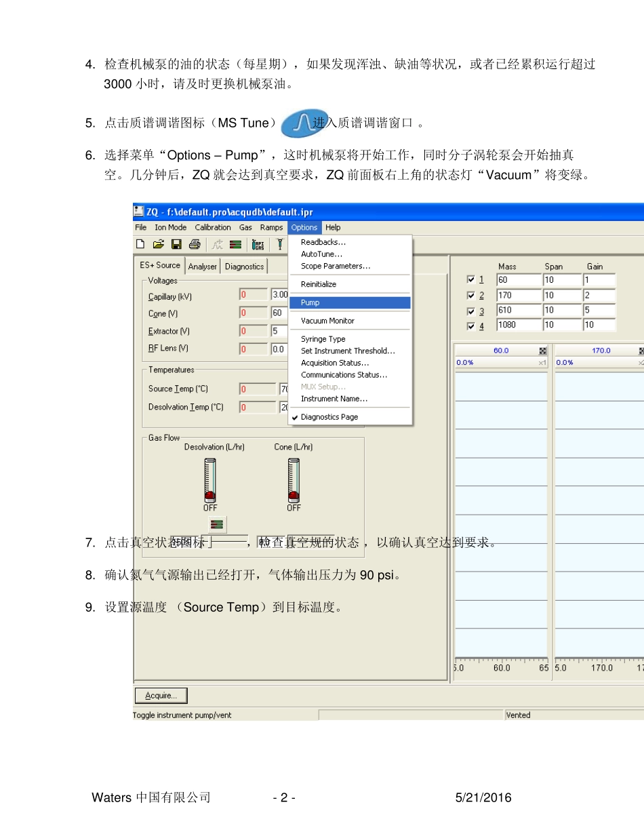Click the vacuum status bars toolbar icon
Viewport: 644px width, 834px height.
[236, 245]
